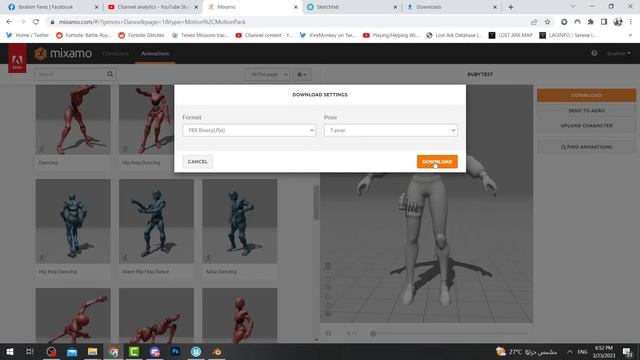Pause the animation preview
The width and height of the screenshot is (640, 360).
328,333
